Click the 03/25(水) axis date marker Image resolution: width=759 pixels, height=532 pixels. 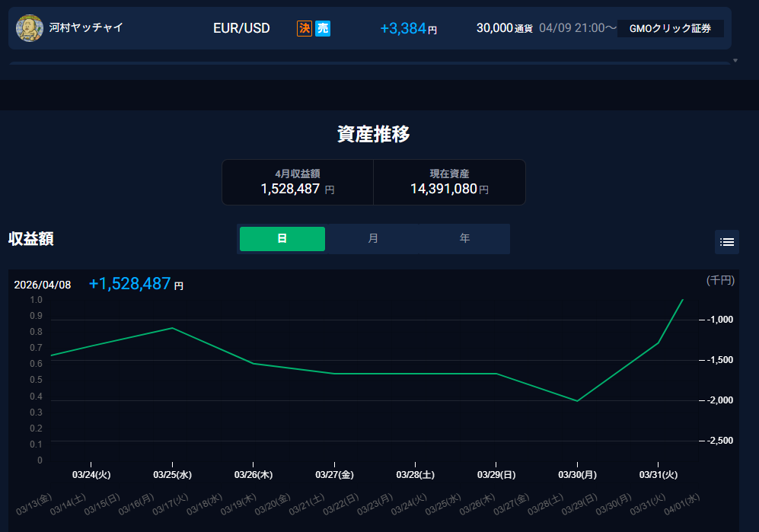pos(172,474)
